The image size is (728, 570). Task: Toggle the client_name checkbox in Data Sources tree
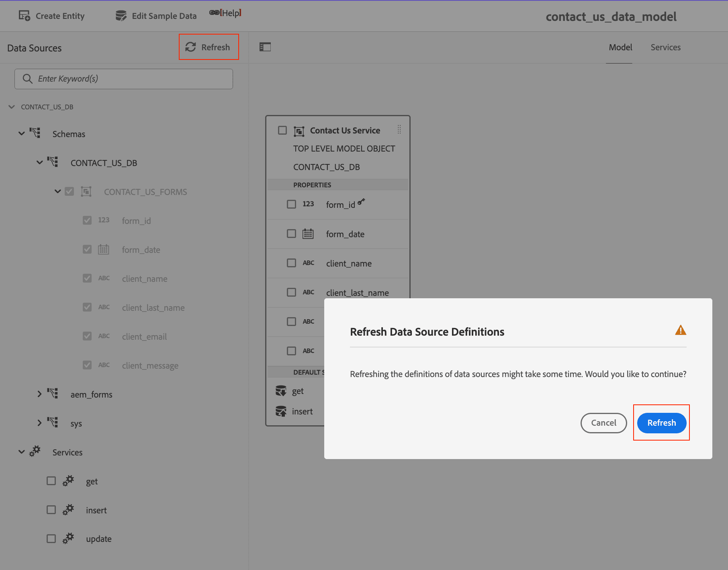[x=87, y=278]
